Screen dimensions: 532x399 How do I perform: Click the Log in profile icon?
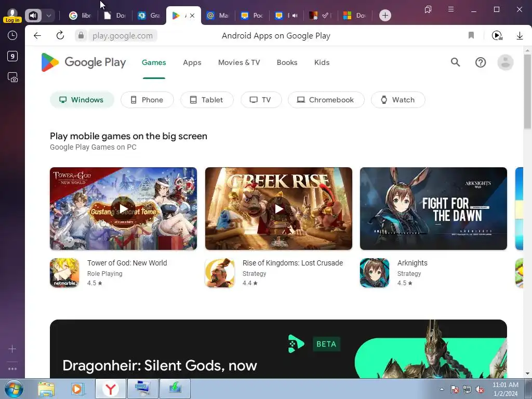click(x=12, y=15)
